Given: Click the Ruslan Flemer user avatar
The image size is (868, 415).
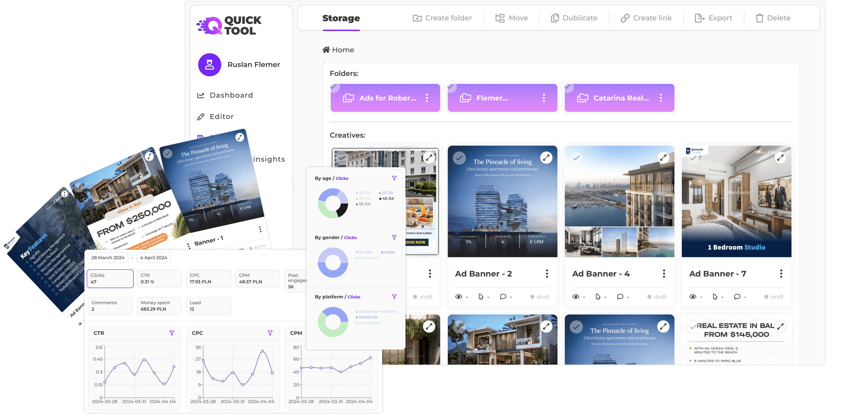Looking at the screenshot, I should pyautogui.click(x=210, y=65).
